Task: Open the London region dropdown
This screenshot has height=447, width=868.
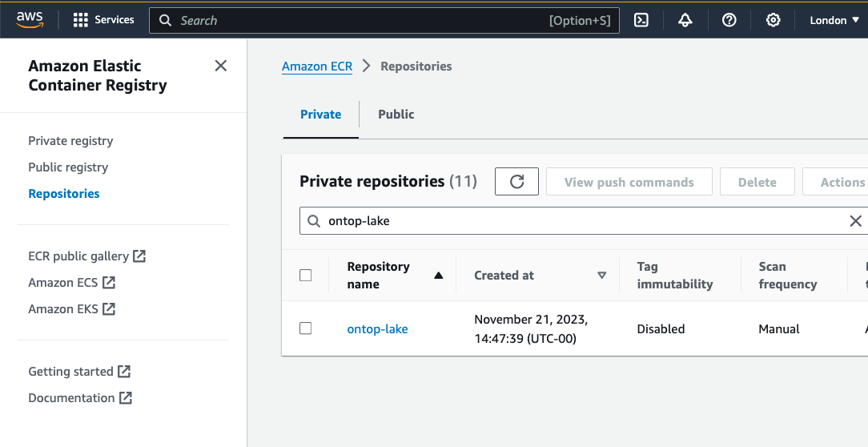Action: [834, 21]
